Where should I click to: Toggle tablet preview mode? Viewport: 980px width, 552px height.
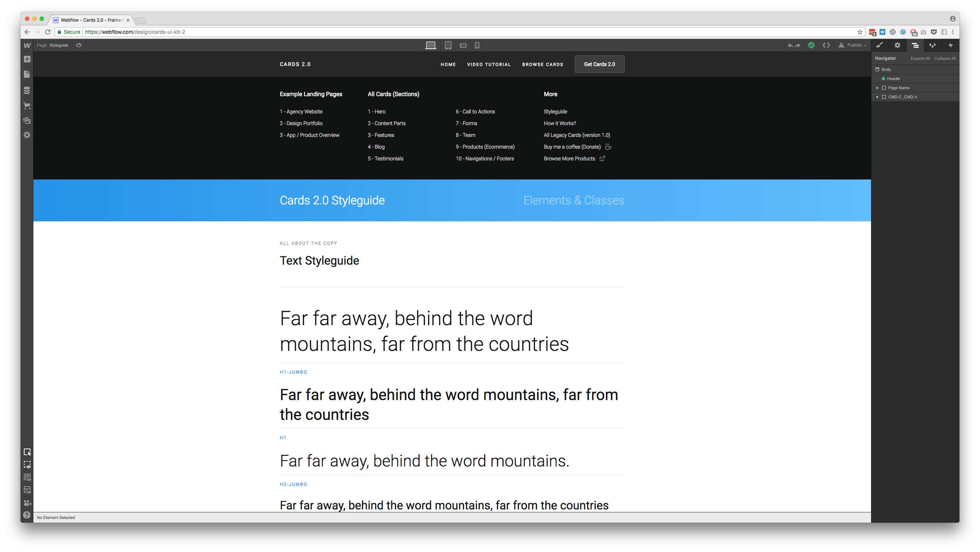point(448,45)
